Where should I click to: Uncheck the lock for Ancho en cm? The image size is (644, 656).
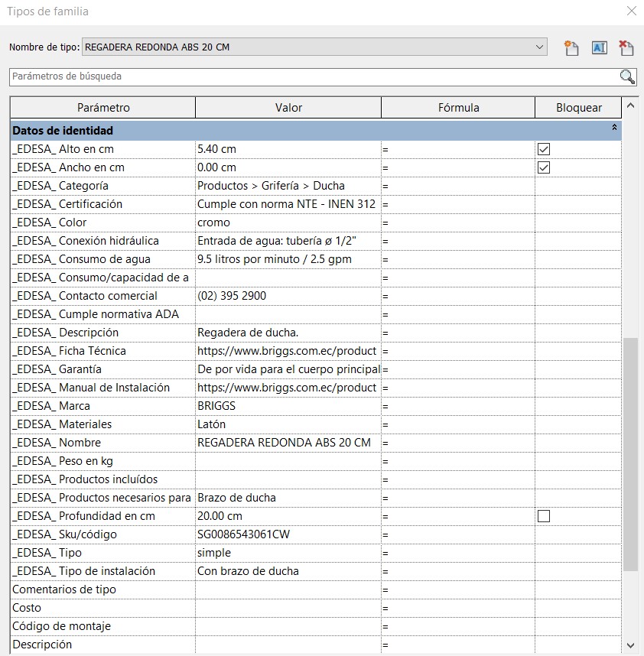click(x=544, y=167)
